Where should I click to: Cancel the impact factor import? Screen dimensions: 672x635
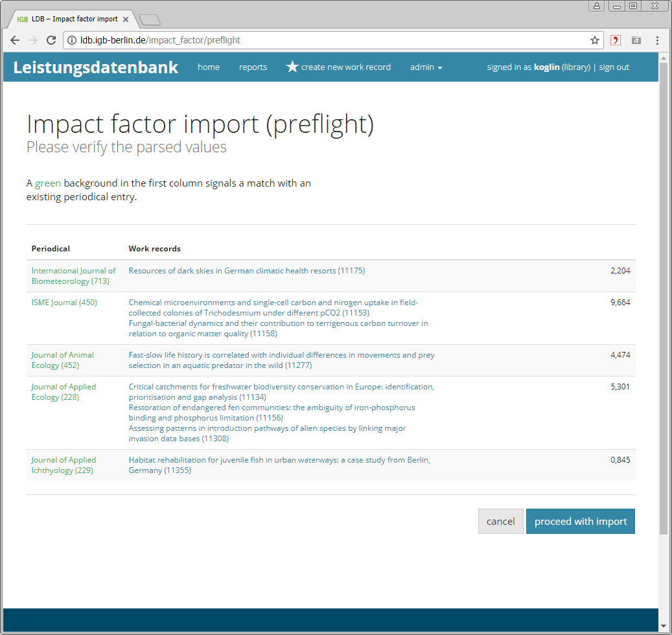tap(500, 522)
